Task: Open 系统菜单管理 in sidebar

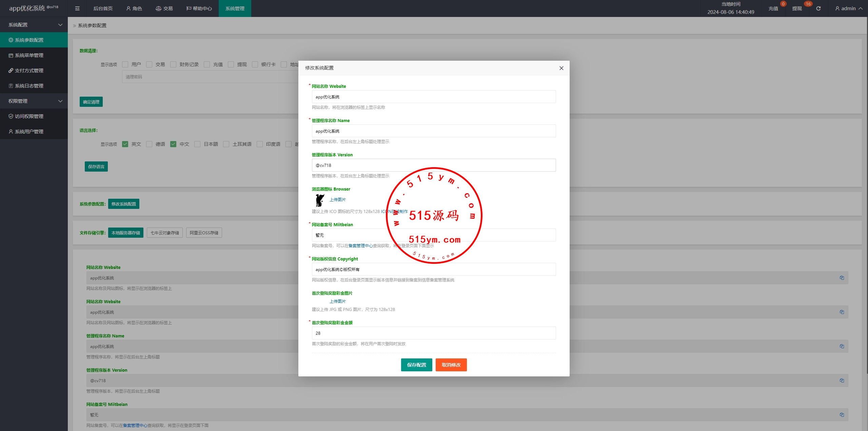Action: pos(29,55)
